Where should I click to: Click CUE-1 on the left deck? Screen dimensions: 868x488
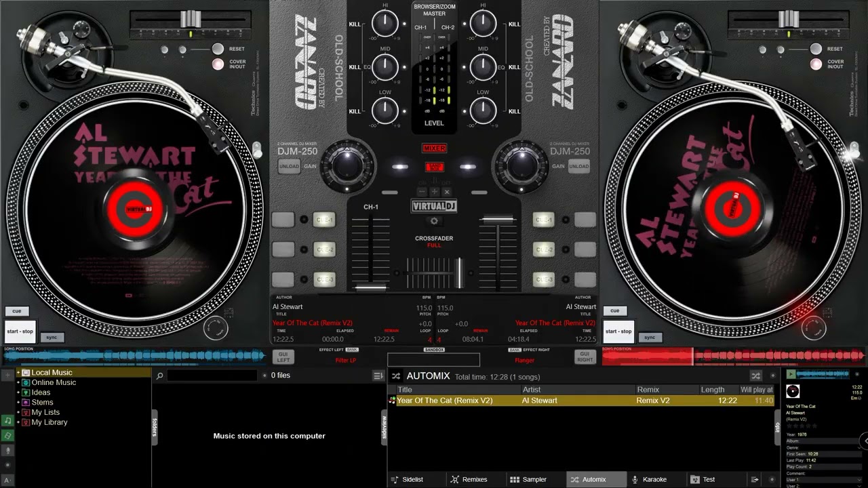point(325,220)
